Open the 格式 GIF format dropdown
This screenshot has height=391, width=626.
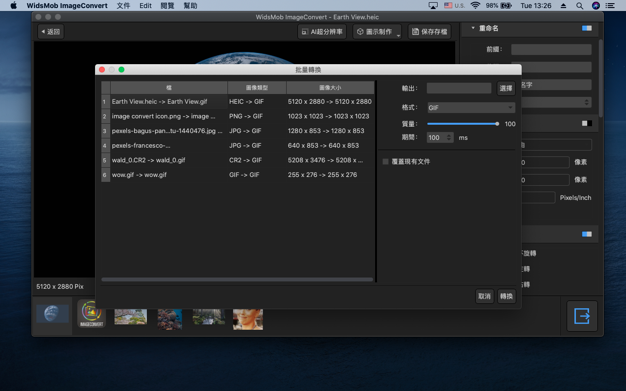[x=471, y=107]
